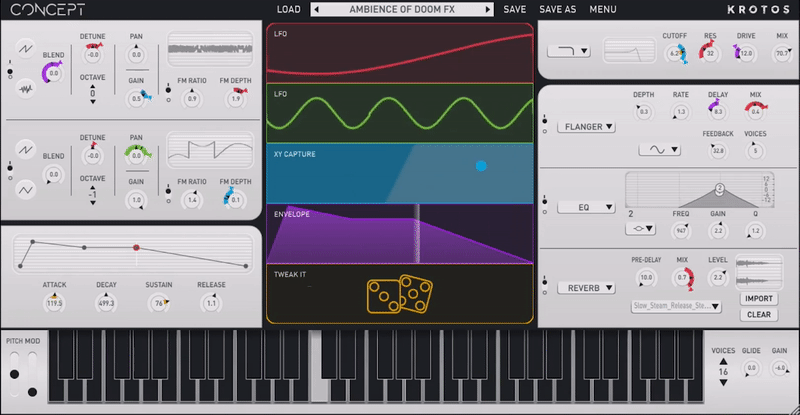Open the MENU item
The image size is (800, 415).
point(603,9)
